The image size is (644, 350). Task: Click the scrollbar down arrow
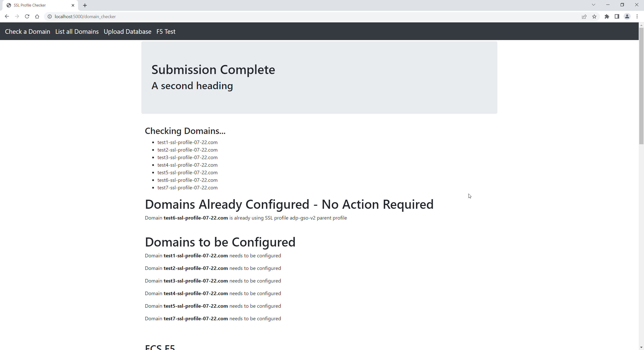641,347
